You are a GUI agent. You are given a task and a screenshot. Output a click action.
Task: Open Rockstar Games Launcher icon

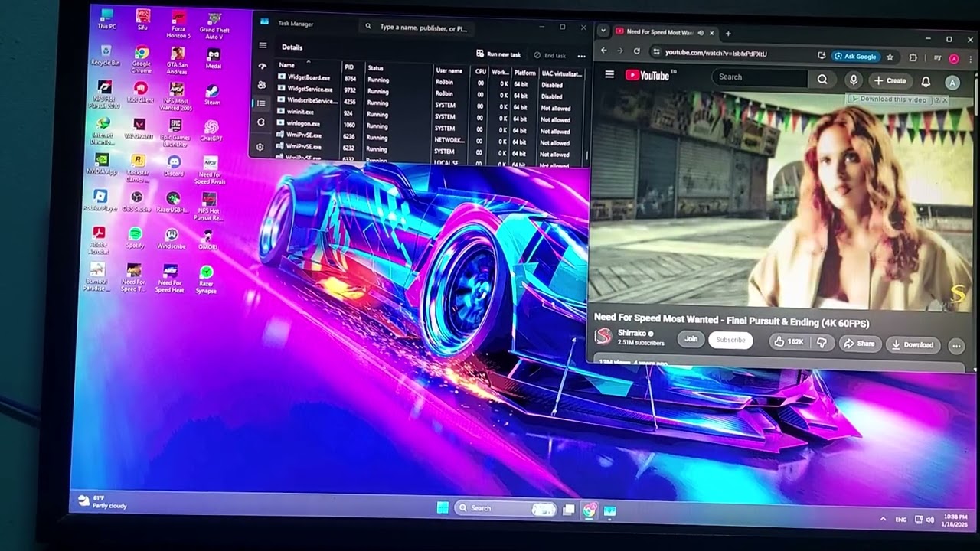click(x=138, y=168)
